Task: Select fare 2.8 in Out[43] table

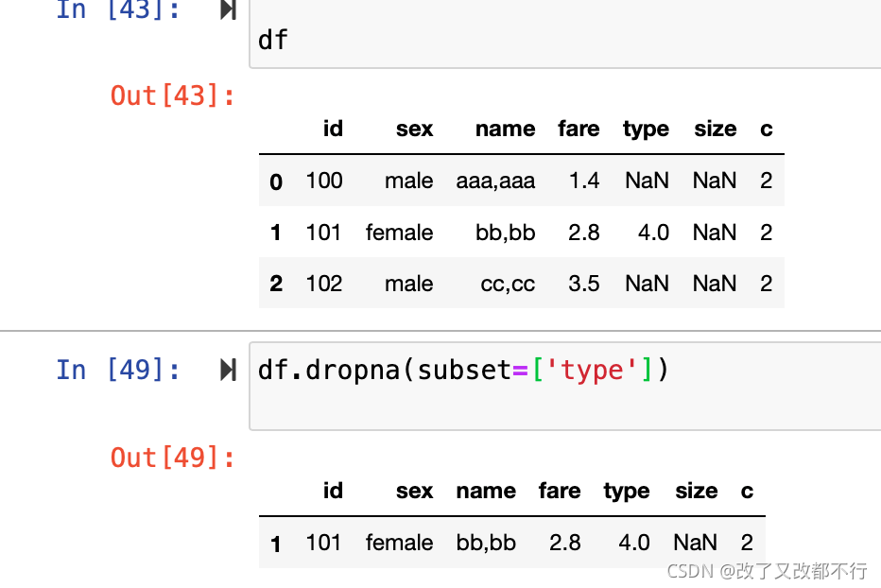Action: [584, 233]
